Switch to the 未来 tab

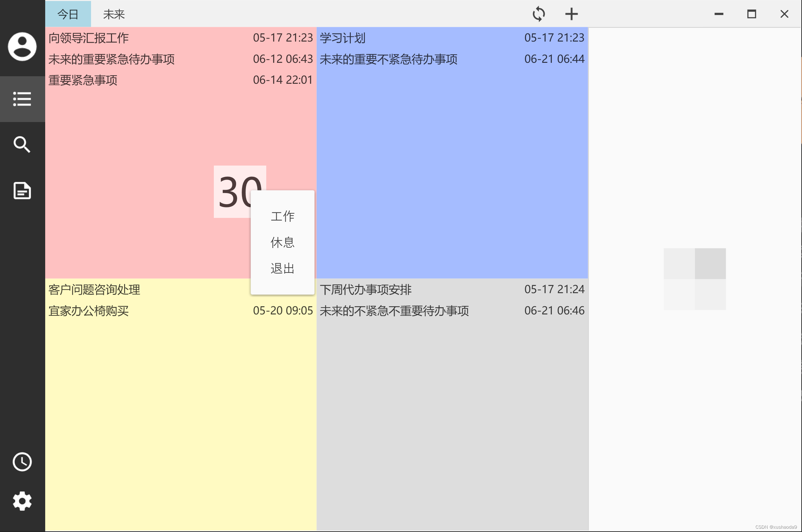pos(114,14)
